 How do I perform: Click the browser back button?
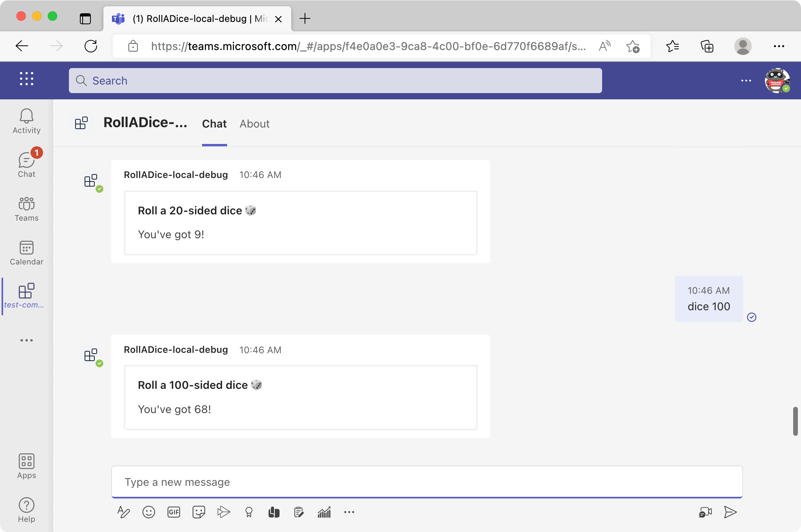coord(22,46)
